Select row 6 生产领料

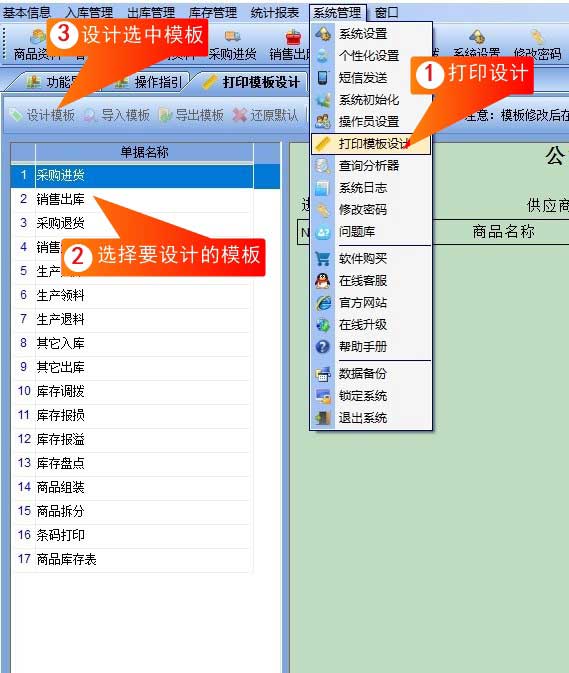coord(132,295)
